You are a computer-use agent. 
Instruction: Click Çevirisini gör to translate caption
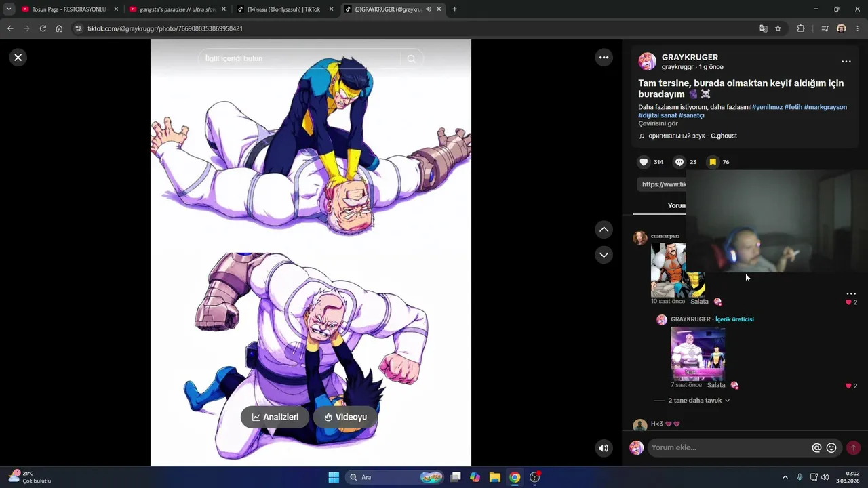[658, 123]
